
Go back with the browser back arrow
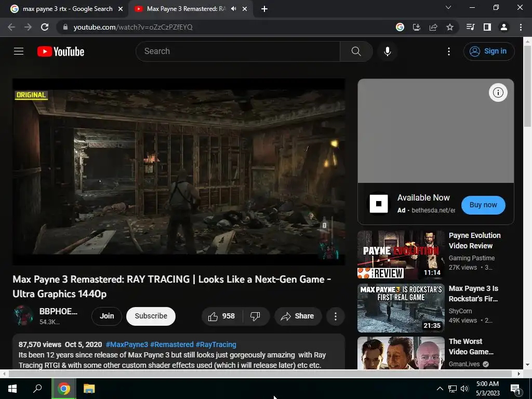(11, 27)
